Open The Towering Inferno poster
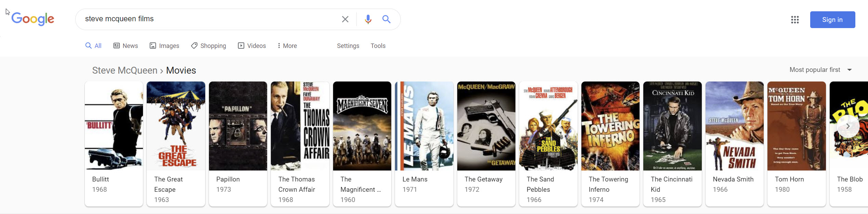 tap(610, 126)
